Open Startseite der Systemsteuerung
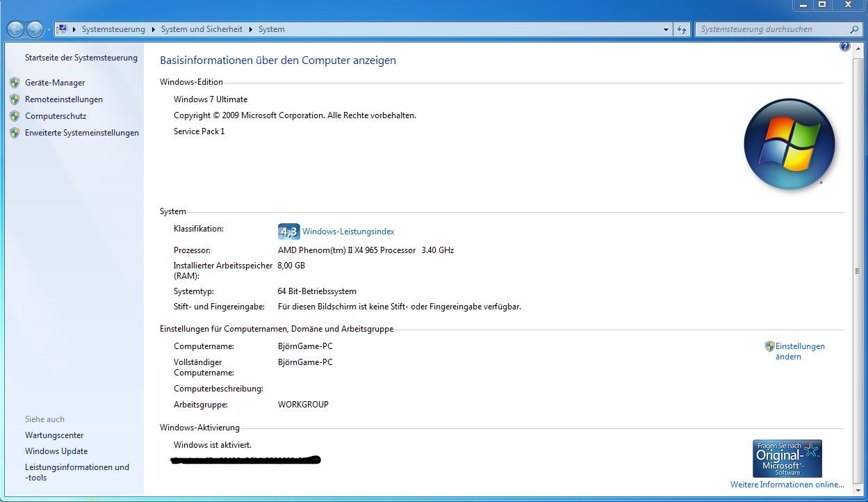Image resolution: width=868 pixels, height=502 pixels. (x=81, y=58)
